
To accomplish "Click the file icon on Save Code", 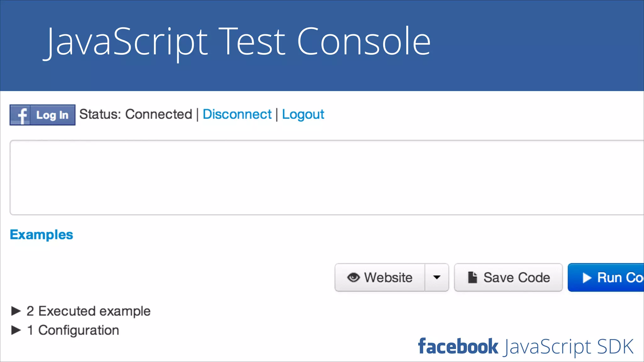I will click(472, 277).
